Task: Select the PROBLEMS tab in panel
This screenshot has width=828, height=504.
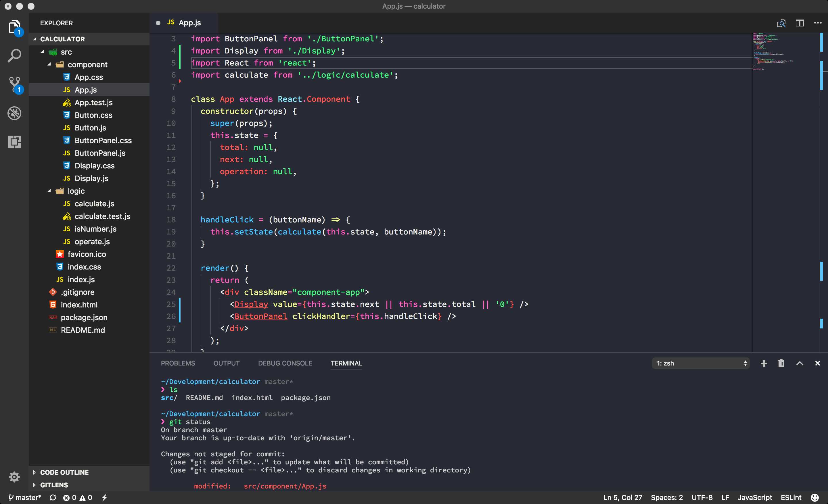Action: [178, 363]
